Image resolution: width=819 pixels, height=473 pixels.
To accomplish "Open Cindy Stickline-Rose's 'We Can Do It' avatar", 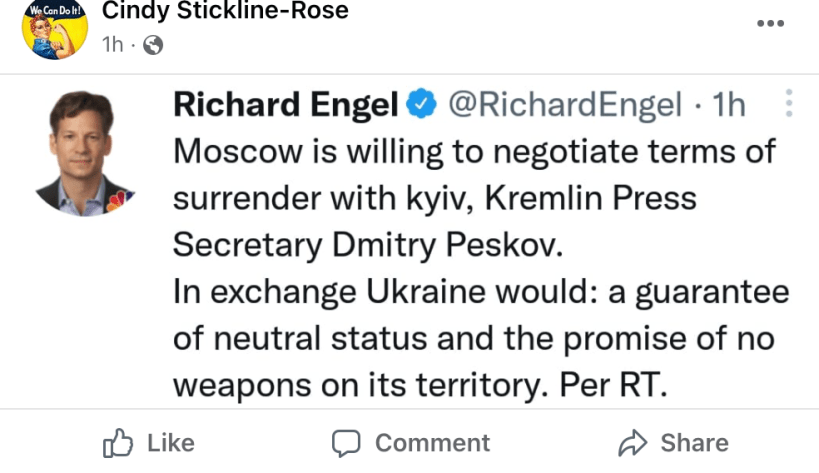I will click(55, 28).
